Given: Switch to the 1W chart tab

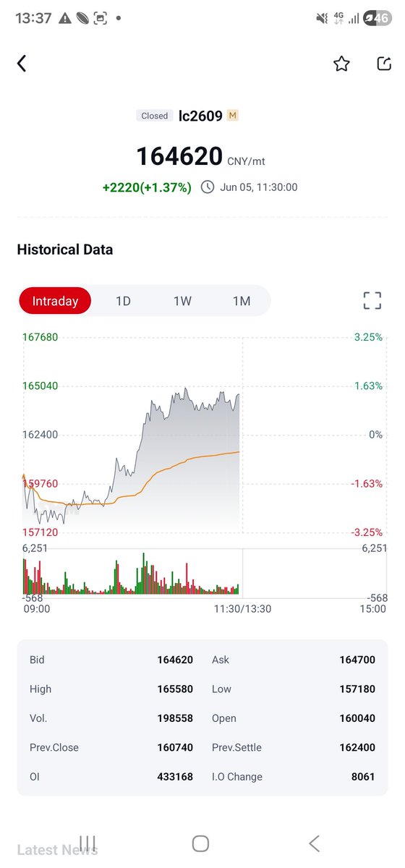Looking at the screenshot, I should point(182,301).
